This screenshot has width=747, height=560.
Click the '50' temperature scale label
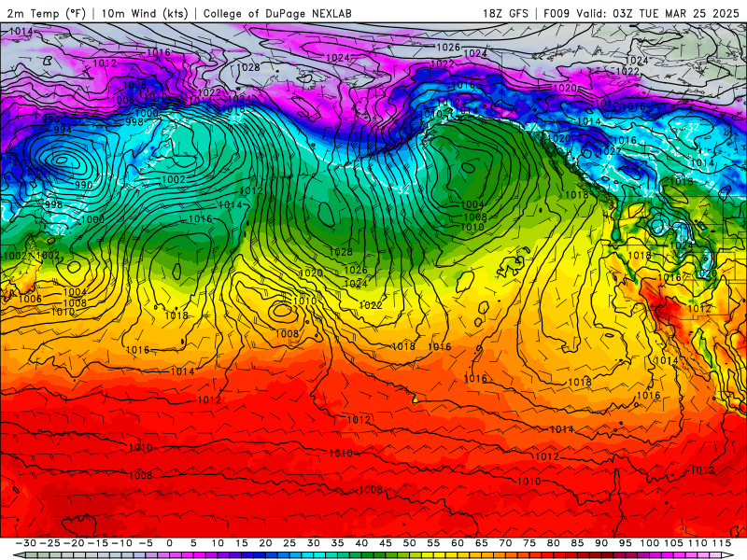409,543
